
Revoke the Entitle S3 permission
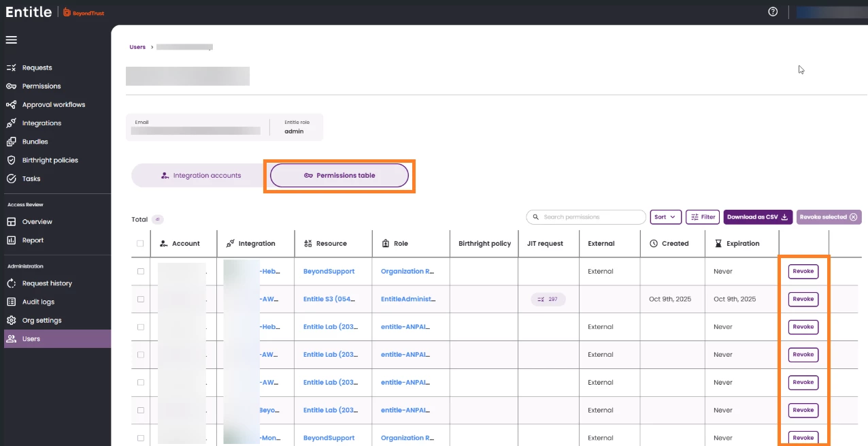click(x=803, y=299)
